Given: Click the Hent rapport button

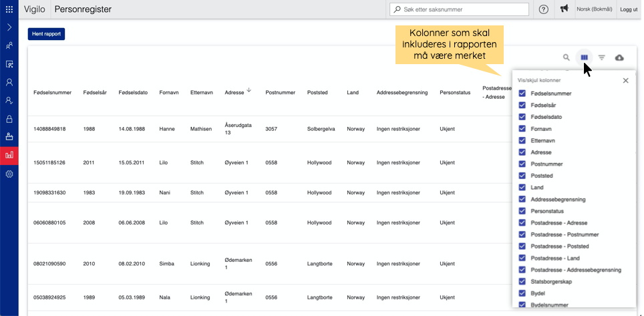Looking at the screenshot, I should (x=46, y=34).
